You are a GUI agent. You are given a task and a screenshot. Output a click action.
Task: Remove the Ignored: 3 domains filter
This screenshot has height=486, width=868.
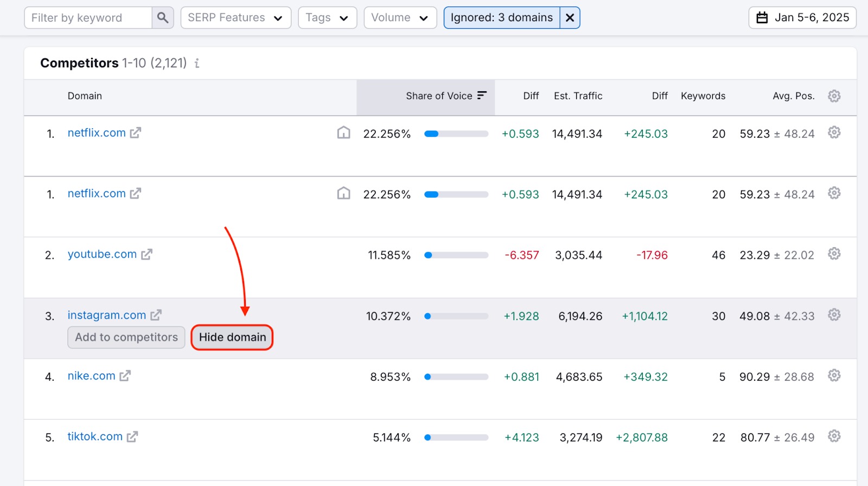point(570,18)
